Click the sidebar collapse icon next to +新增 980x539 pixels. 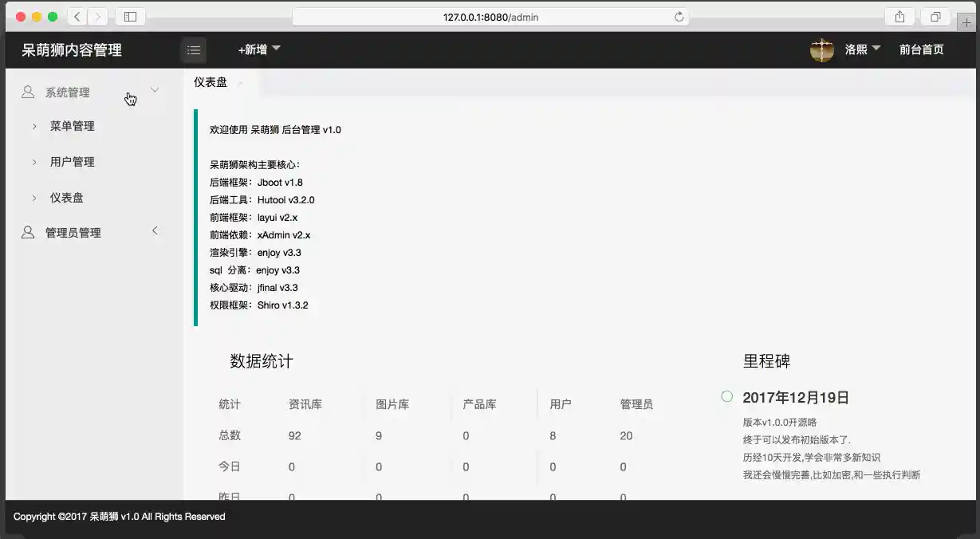[193, 49]
